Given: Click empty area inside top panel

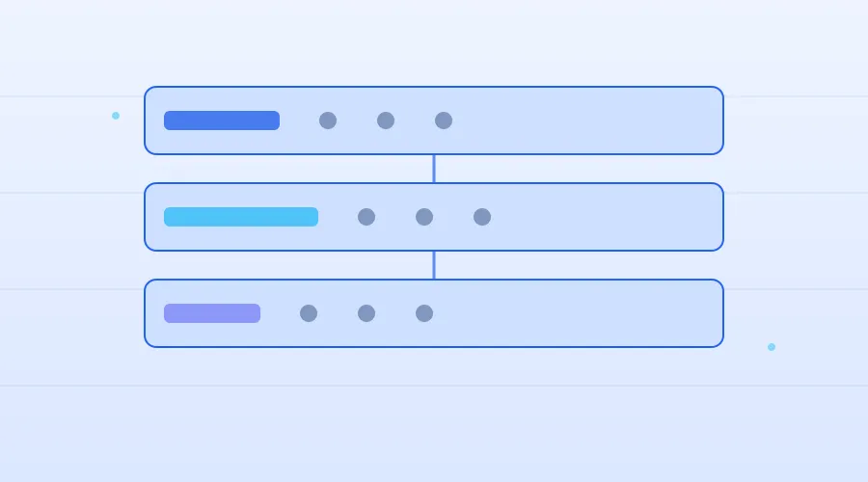Looking at the screenshot, I should pyautogui.click(x=586, y=120).
